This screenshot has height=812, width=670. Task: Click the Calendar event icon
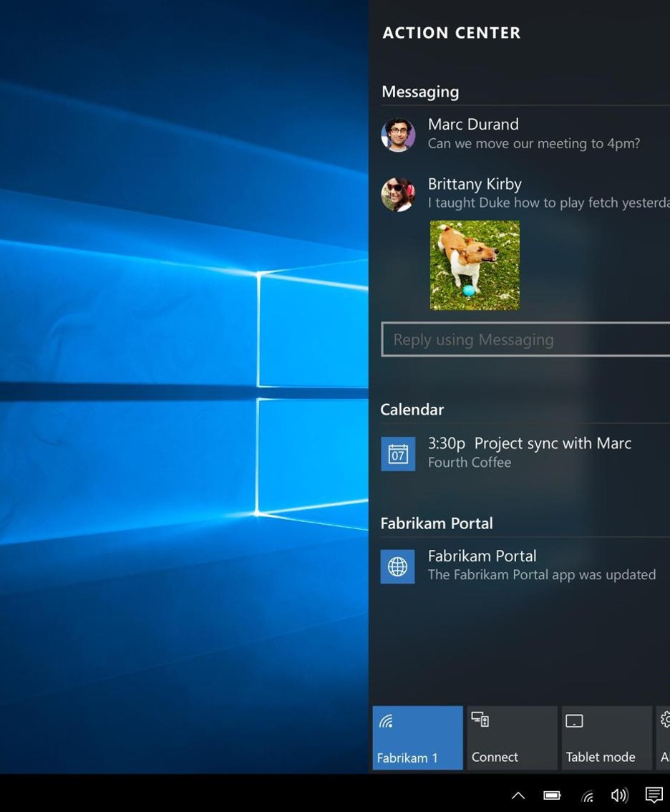398,454
